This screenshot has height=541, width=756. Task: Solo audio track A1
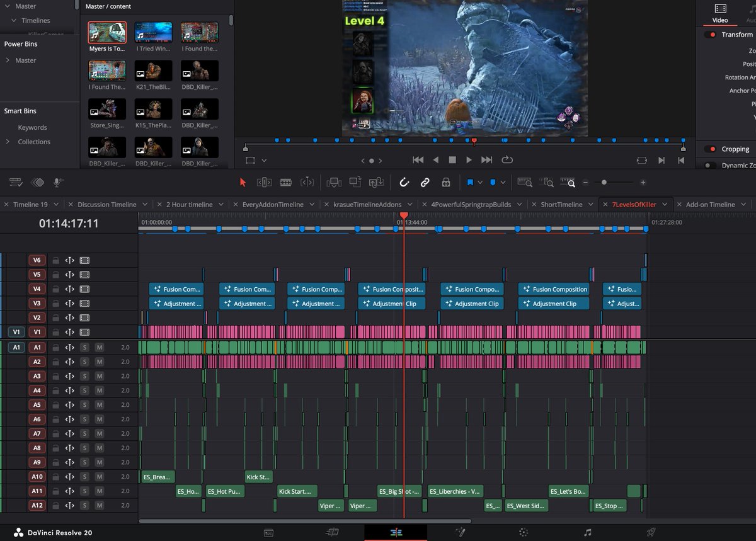pyautogui.click(x=84, y=347)
